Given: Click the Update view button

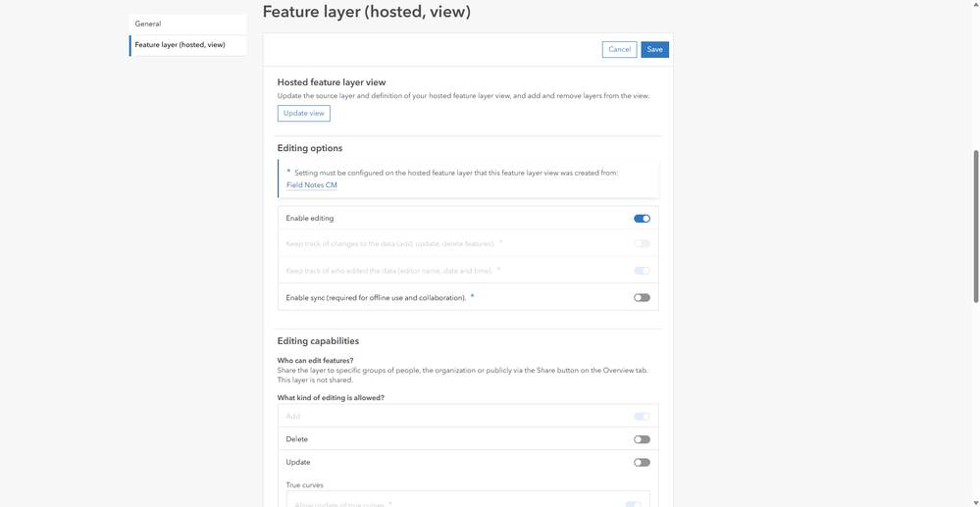Looking at the screenshot, I should pyautogui.click(x=304, y=113).
